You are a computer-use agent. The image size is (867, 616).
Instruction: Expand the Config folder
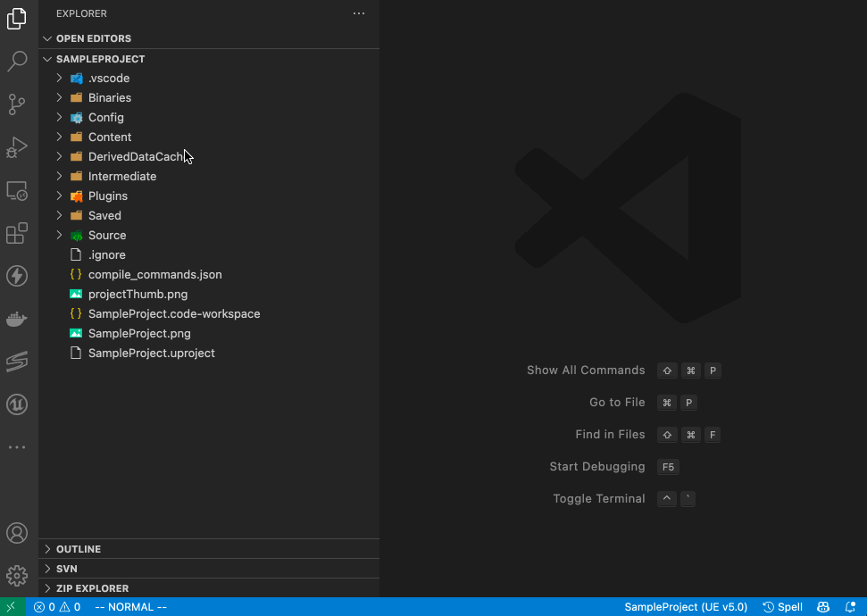[x=209, y=117]
